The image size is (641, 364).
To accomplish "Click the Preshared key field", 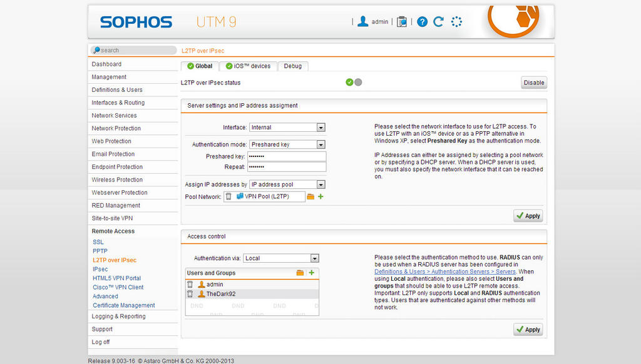I will [x=287, y=156].
